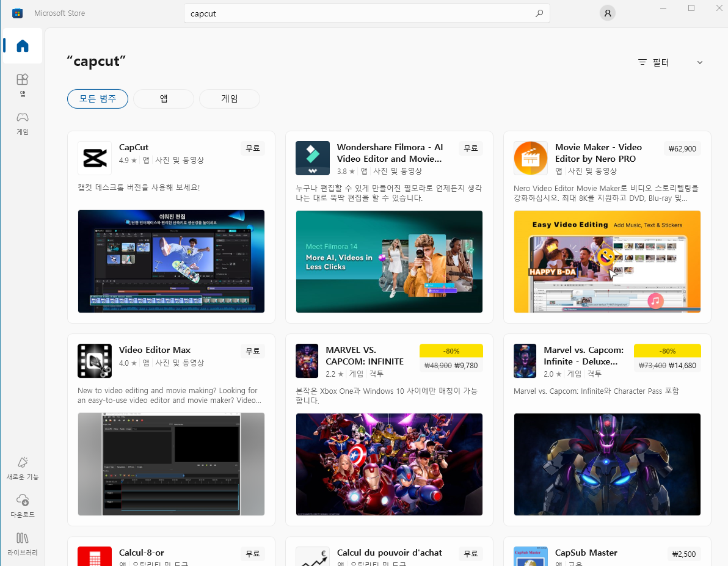This screenshot has width=728, height=566.
Task: Open the Wondershare Filmora title link
Action: click(390, 153)
